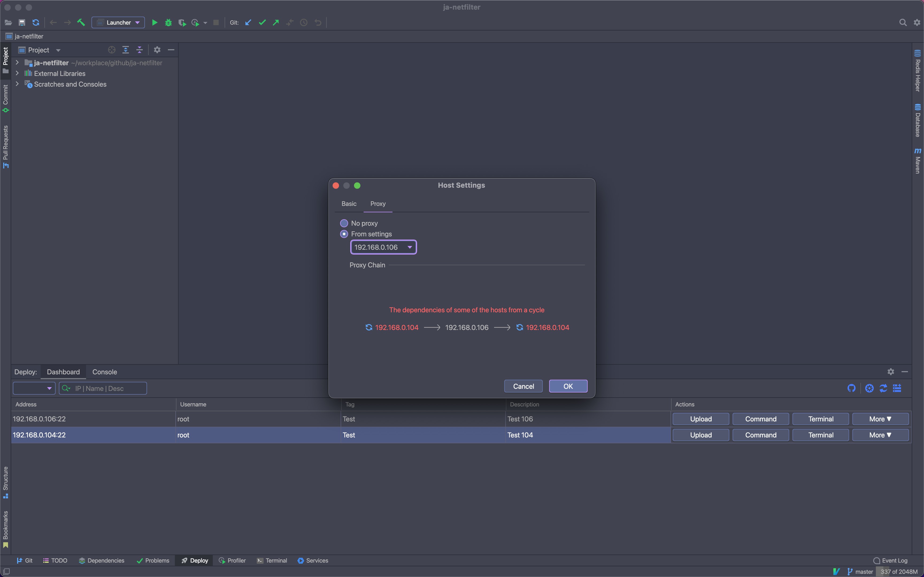Screen dimensions: 924x577
Task: Select the From settings radio button
Action: 344,234
